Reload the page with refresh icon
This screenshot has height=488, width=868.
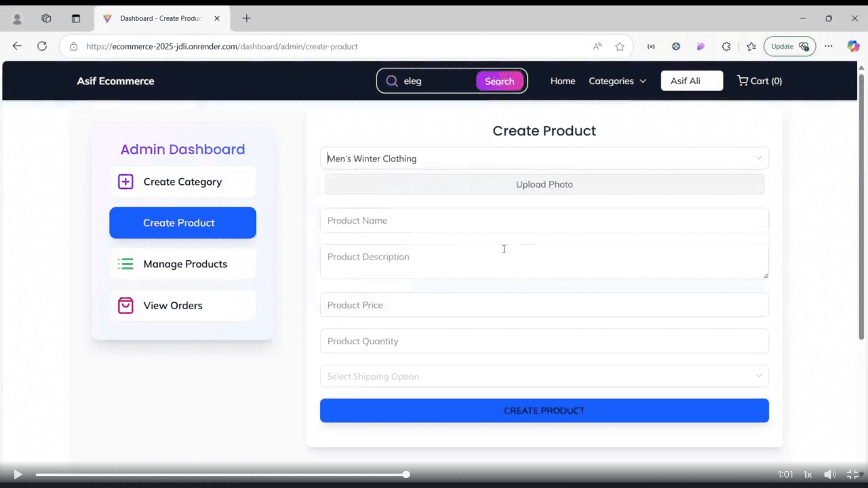[x=42, y=46]
